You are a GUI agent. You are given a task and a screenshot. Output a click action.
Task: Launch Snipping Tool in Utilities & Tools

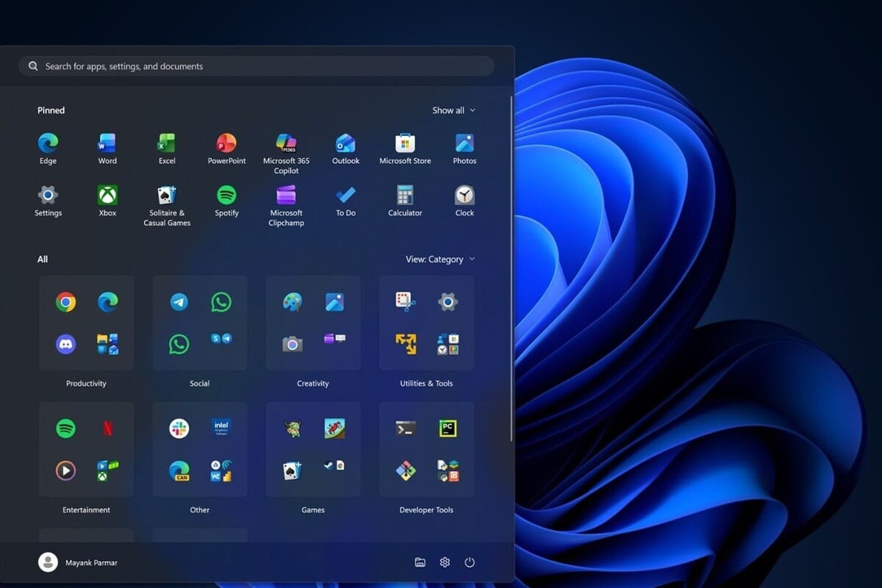tap(406, 301)
